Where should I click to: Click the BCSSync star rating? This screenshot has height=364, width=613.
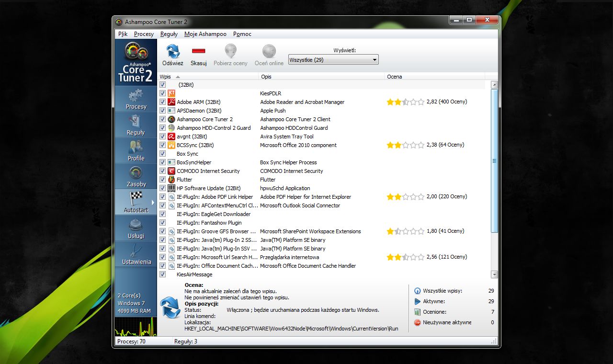click(405, 145)
